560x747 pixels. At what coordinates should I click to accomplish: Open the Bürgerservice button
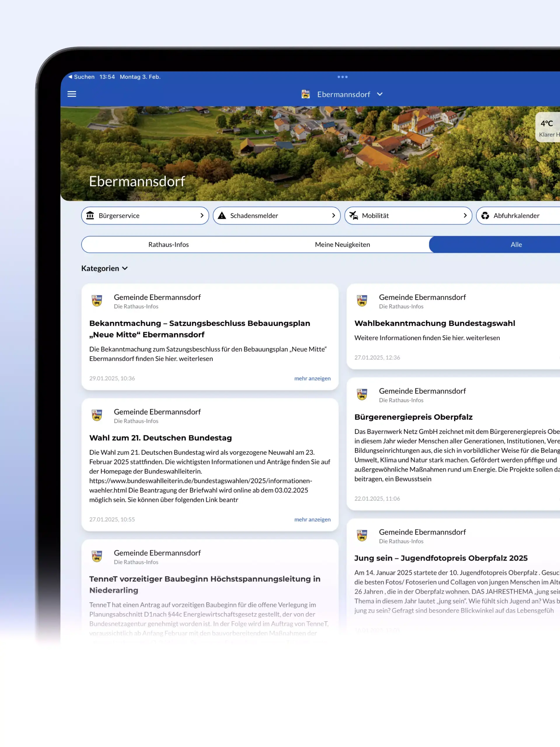[x=145, y=215]
